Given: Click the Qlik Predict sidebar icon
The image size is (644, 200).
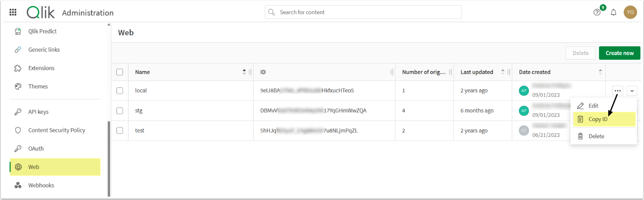Looking at the screenshot, I should (18, 31).
